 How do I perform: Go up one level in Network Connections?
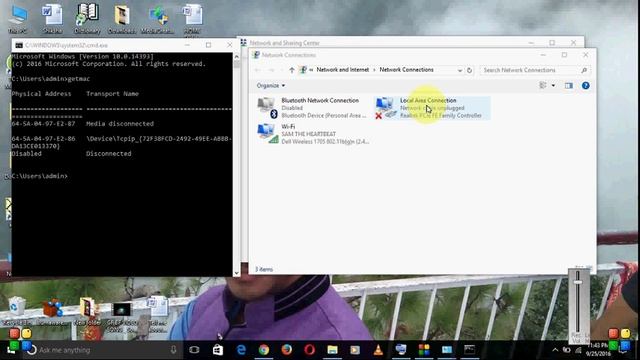(x=291, y=70)
